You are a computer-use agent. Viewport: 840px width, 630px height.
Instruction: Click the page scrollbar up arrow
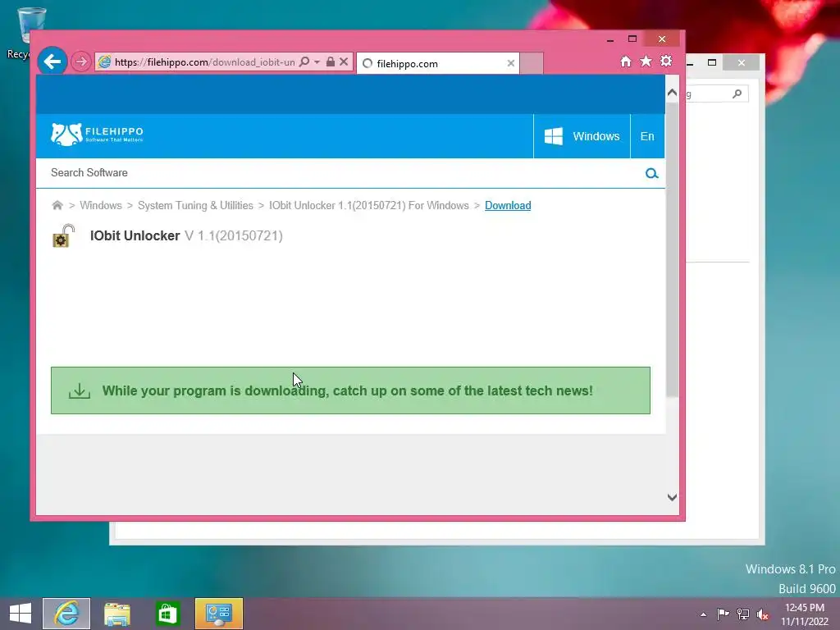[672, 93]
